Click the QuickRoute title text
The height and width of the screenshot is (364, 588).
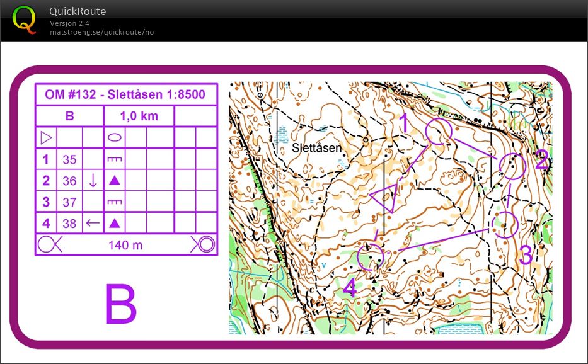78,11
